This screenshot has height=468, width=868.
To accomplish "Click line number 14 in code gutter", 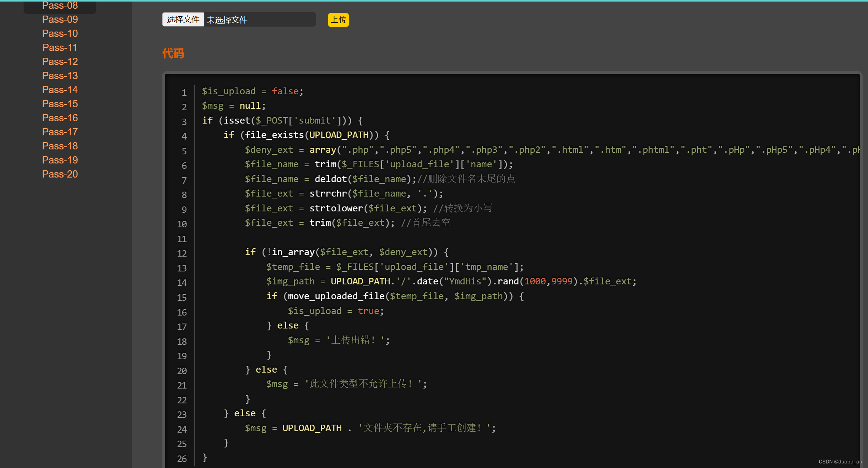I will click(182, 283).
